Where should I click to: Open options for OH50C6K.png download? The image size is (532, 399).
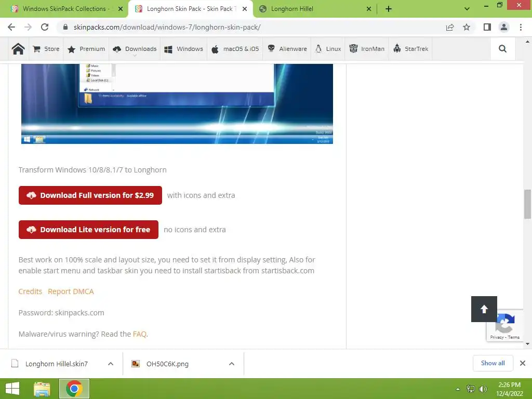point(232,364)
